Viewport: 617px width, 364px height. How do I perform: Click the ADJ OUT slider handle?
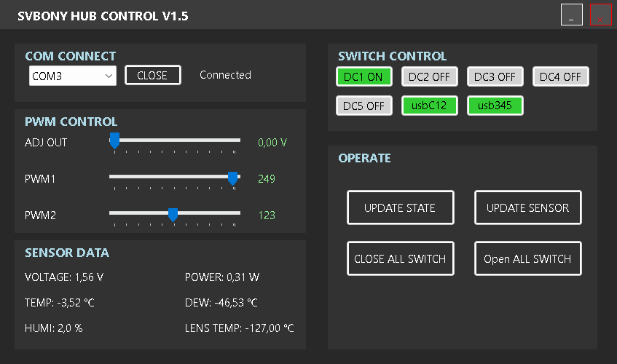[114, 141]
